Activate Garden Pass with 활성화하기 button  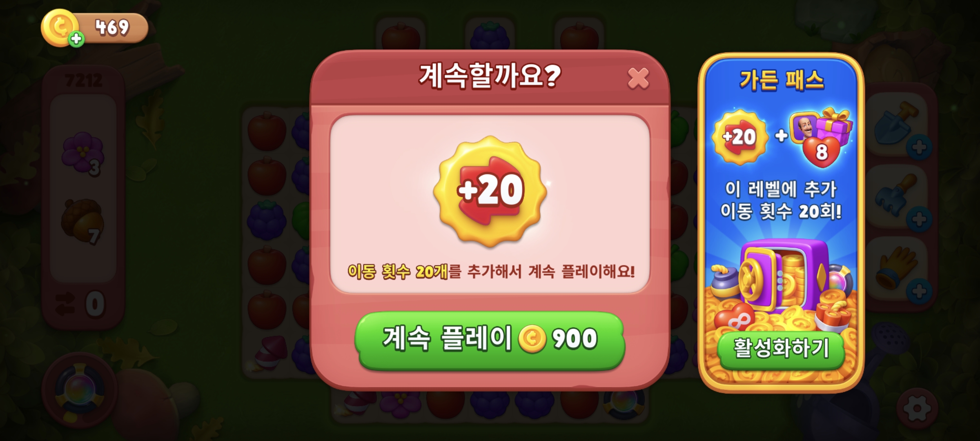coord(781,349)
